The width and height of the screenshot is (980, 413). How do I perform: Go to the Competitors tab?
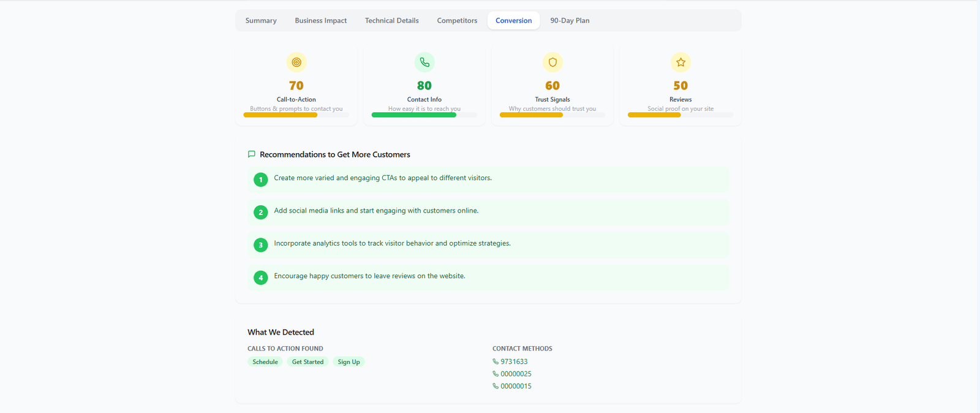click(457, 21)
